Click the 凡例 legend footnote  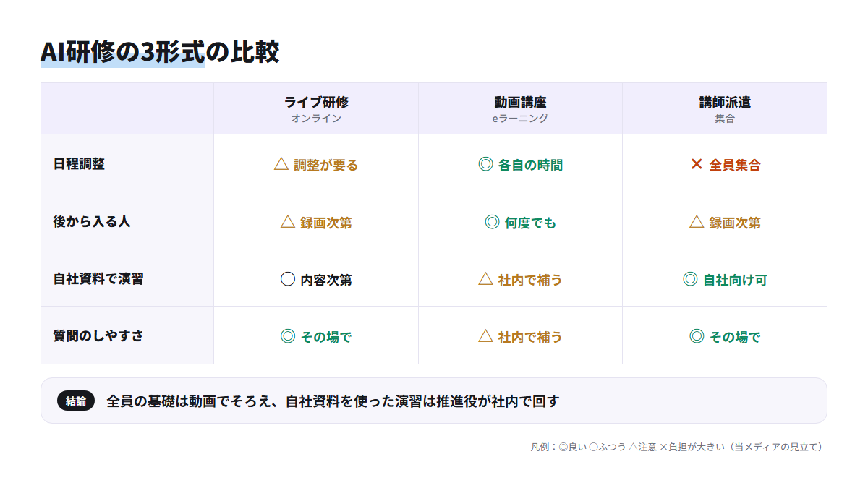[x=676, y=447]
